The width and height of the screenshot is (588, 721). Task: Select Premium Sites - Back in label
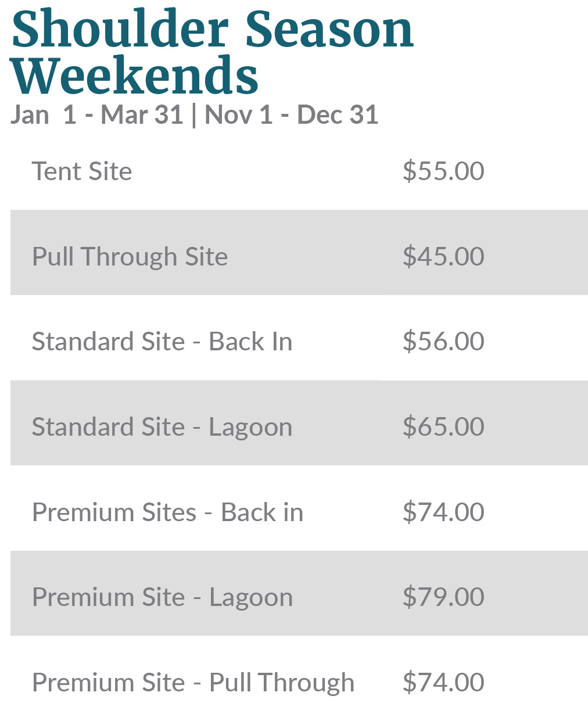pos(167,512)
